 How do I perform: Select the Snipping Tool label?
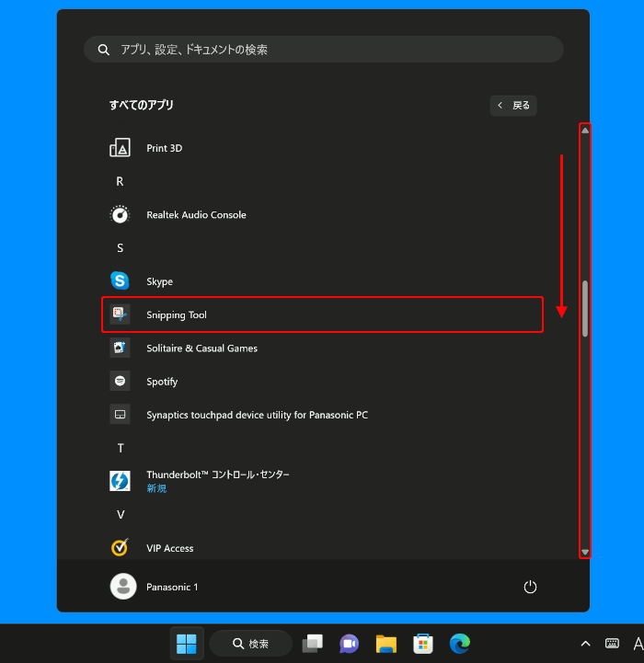point(177,315)
